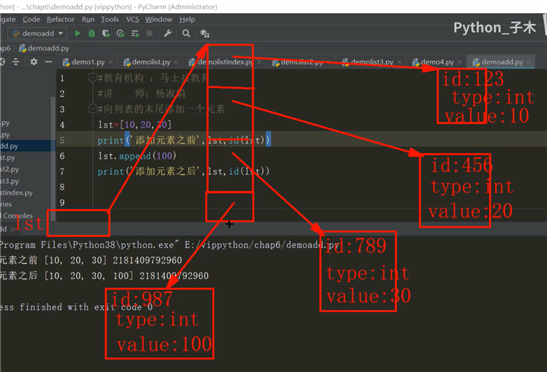
Task: Open settings via the wrench icon
Action: click(168, 34)
